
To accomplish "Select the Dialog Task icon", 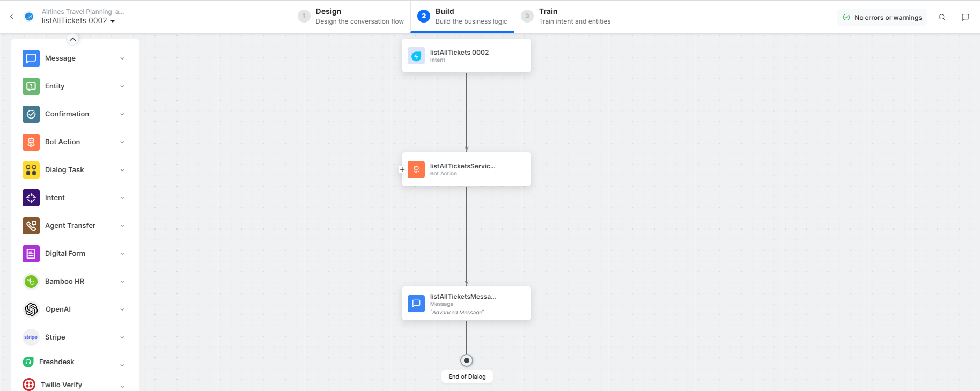I will tap(31, 170).
